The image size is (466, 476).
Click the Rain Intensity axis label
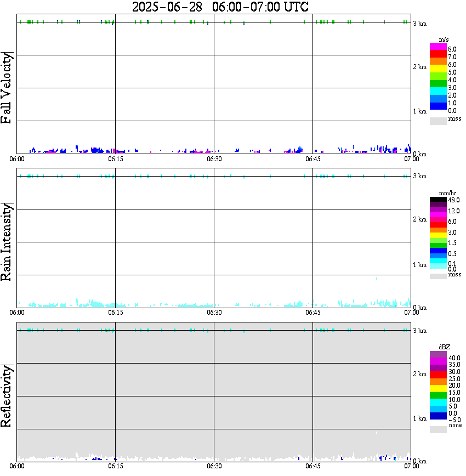[x=7, y=242]
